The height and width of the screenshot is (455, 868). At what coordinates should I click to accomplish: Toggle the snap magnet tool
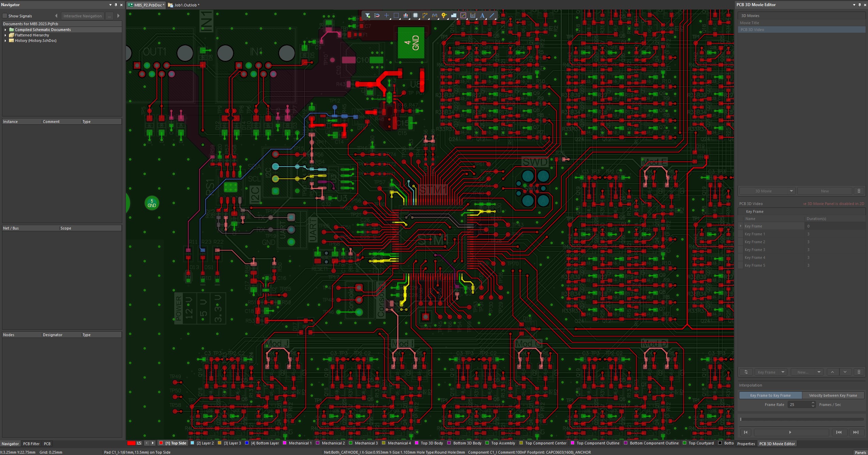click(x=377, y=15)
